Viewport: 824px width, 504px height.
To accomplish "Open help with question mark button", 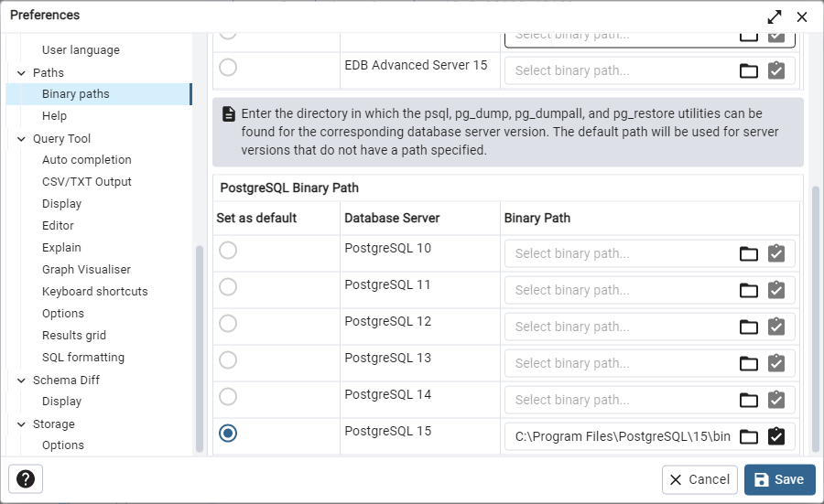I will click(x=26, y=478).
